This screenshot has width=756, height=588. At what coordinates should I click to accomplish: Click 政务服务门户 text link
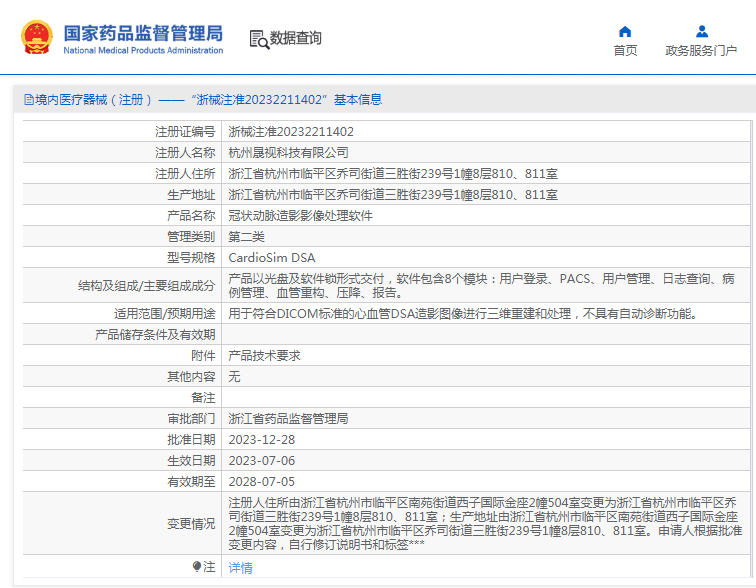click(x=701, y=51)
